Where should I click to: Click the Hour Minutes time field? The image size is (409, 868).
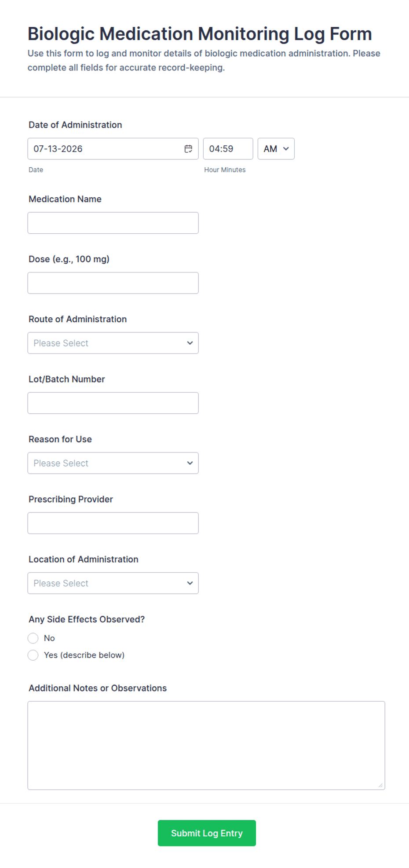[x=228, y=149]
